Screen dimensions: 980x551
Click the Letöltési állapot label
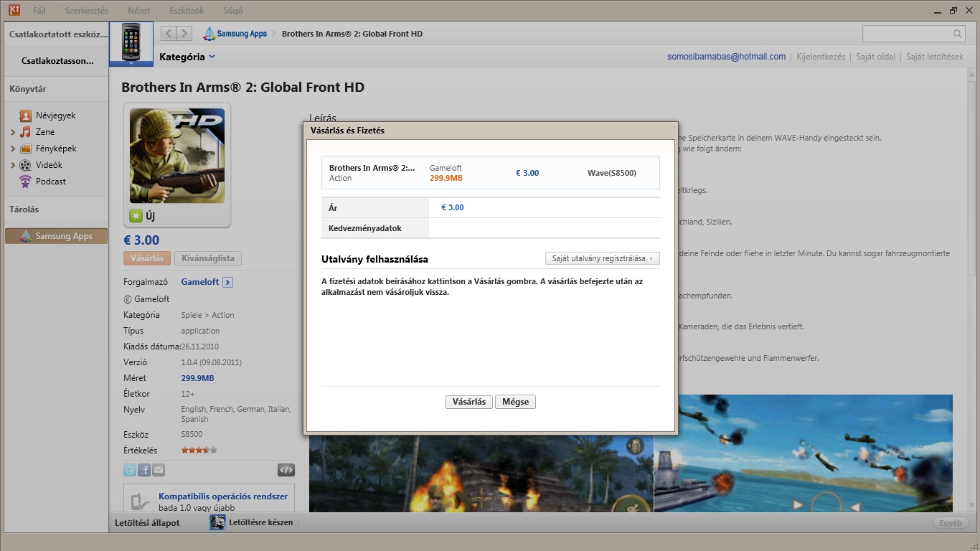147,523
